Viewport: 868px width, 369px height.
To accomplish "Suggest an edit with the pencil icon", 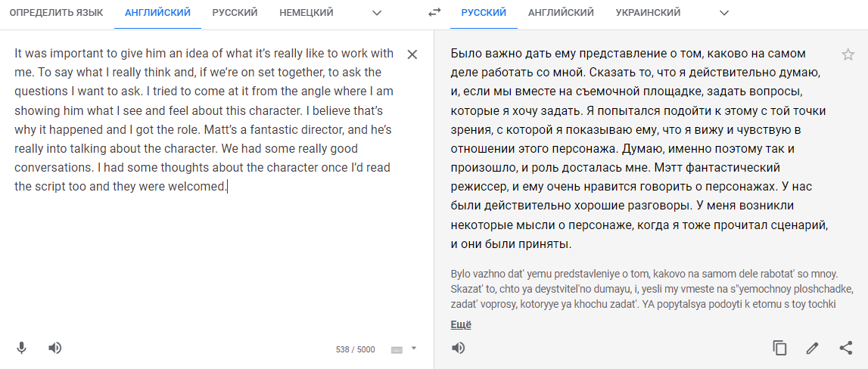I will tap(812, 348).
